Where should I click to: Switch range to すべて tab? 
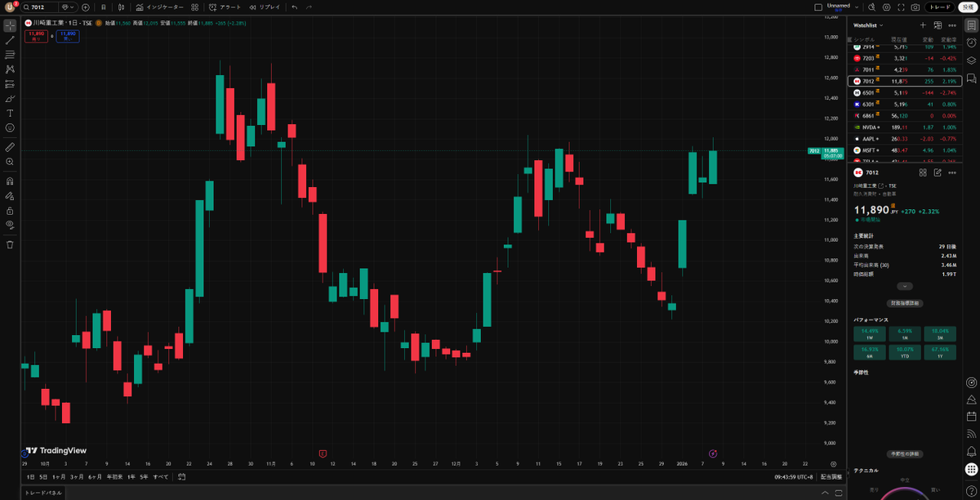click(161, 476)
